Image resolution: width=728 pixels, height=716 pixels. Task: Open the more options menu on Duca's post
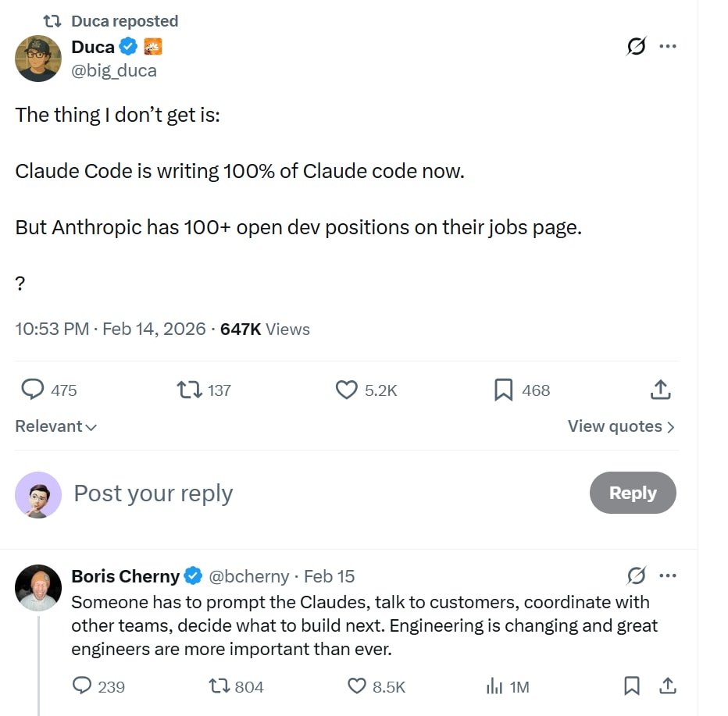[x=668, y=46]
